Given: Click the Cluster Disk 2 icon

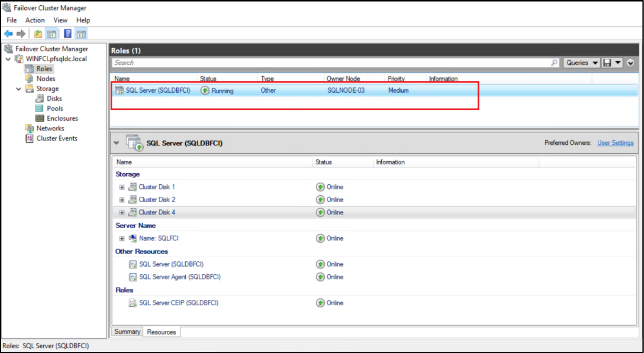Looking at the screenshot, I should tap(132, 199).
